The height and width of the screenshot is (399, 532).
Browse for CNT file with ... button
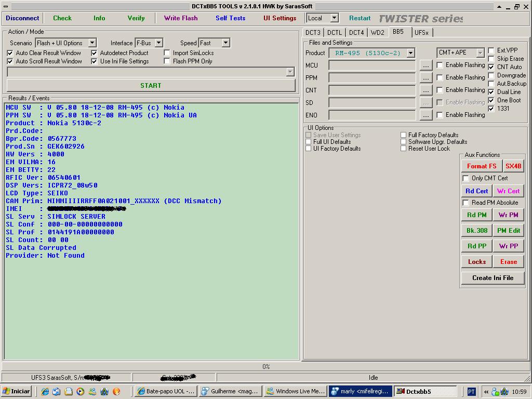(425, 90)
